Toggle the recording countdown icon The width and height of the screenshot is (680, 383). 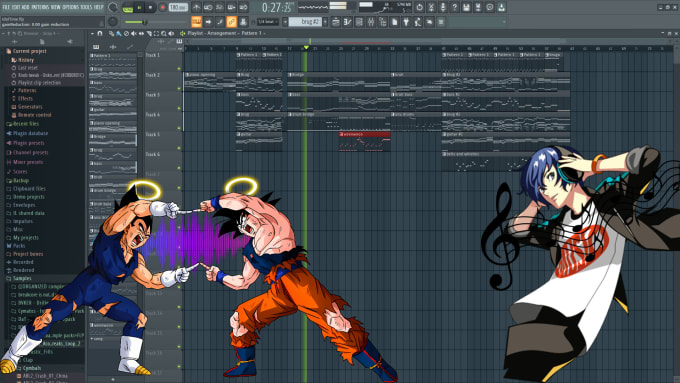click(220, 7)
